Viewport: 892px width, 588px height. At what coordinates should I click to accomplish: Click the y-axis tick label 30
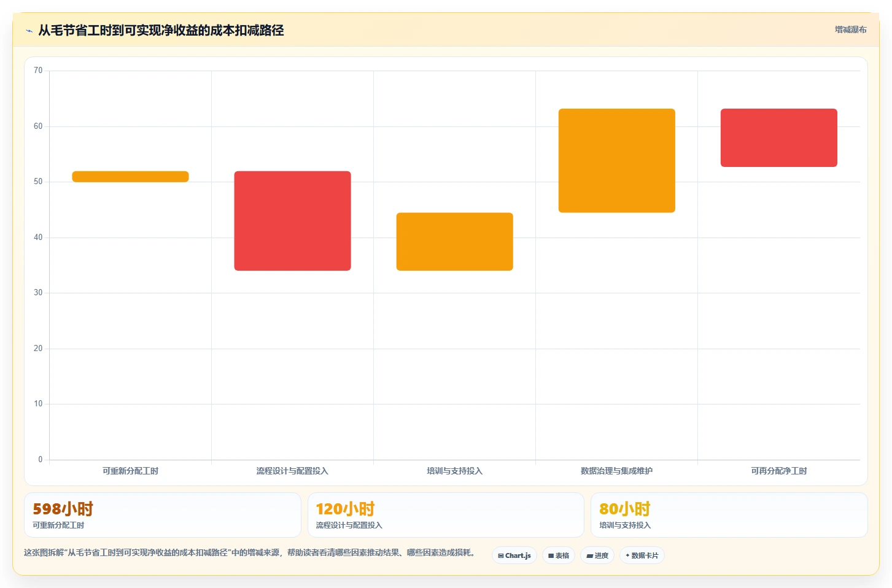38,293
